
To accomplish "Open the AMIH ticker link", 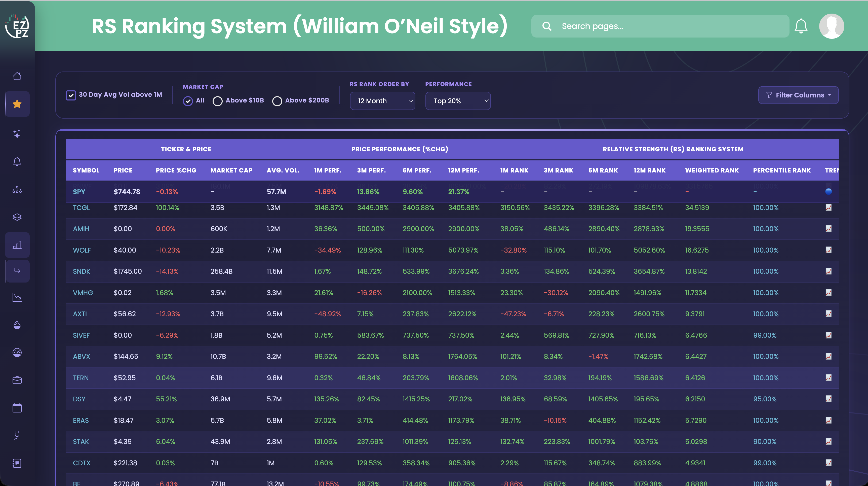I will 81,229.
